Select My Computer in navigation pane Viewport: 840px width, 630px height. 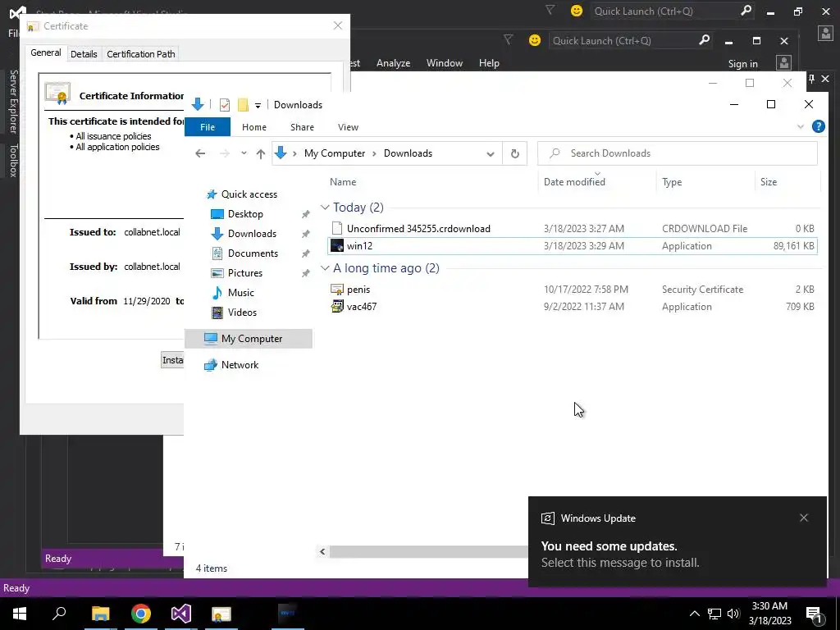pos(249,339)
